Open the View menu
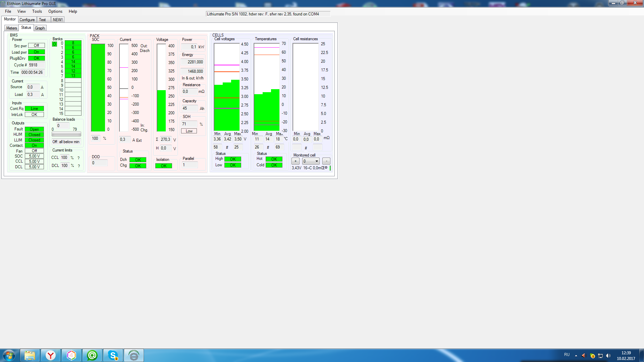Screen dimensions: 644x362 21,11
